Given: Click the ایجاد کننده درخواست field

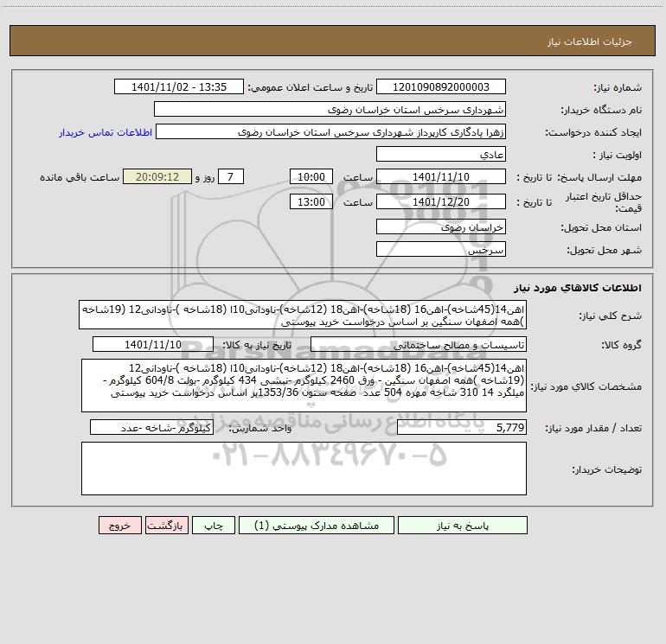Looking at the screenshot, I should (331, 131).
